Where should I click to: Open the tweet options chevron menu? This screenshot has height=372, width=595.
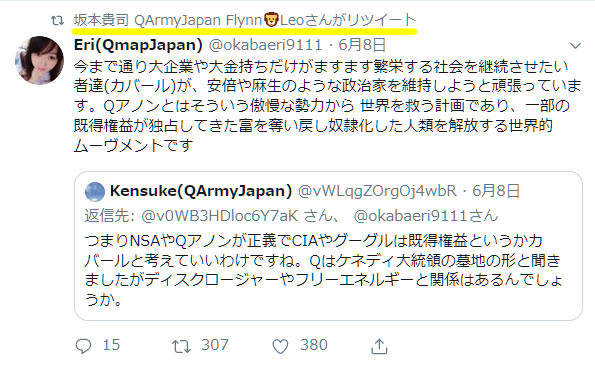[575, 46]
